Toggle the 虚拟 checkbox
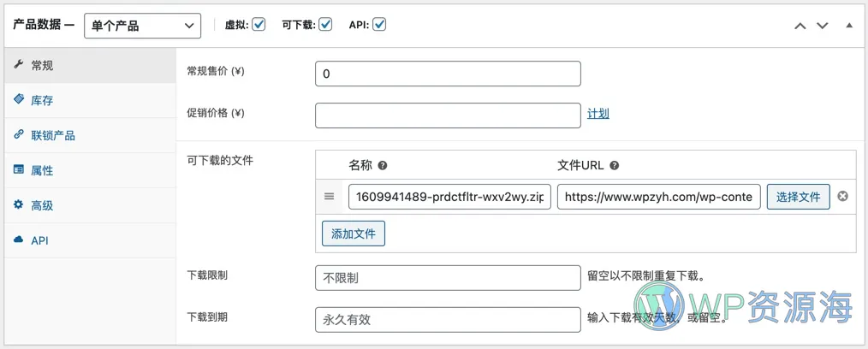 258,24
